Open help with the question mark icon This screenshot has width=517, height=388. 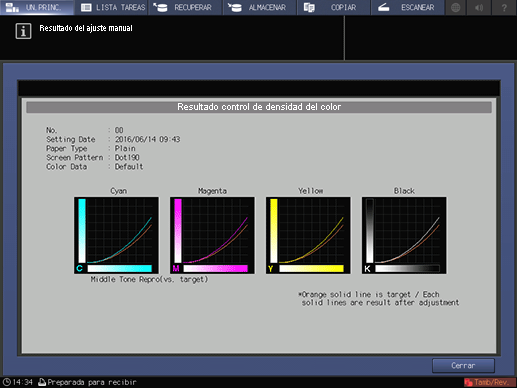click(x=504, y=7)
